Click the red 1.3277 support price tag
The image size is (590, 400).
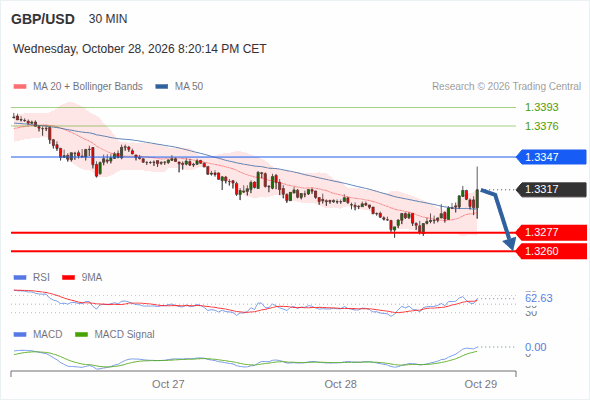tap(551, 232)
